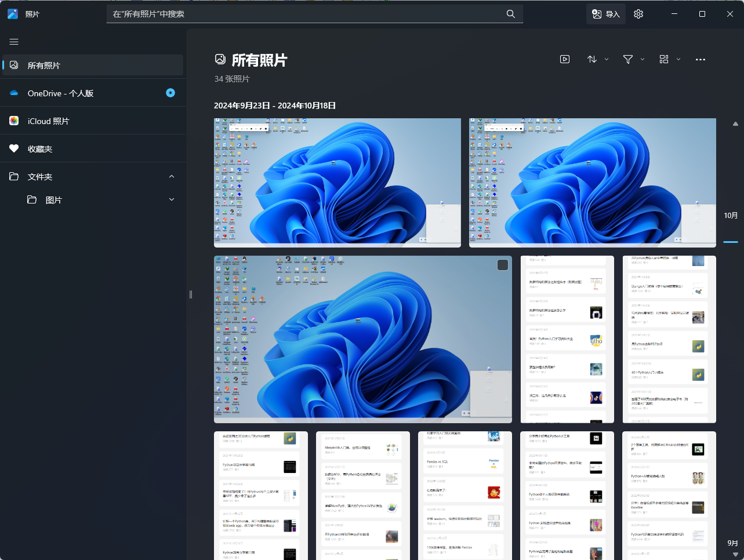The width and height of the screenshot is (744, 560).
Task: Click the 2024年9月23日 - 2024年10月18日 date heading
Action: tap(275, 106)
